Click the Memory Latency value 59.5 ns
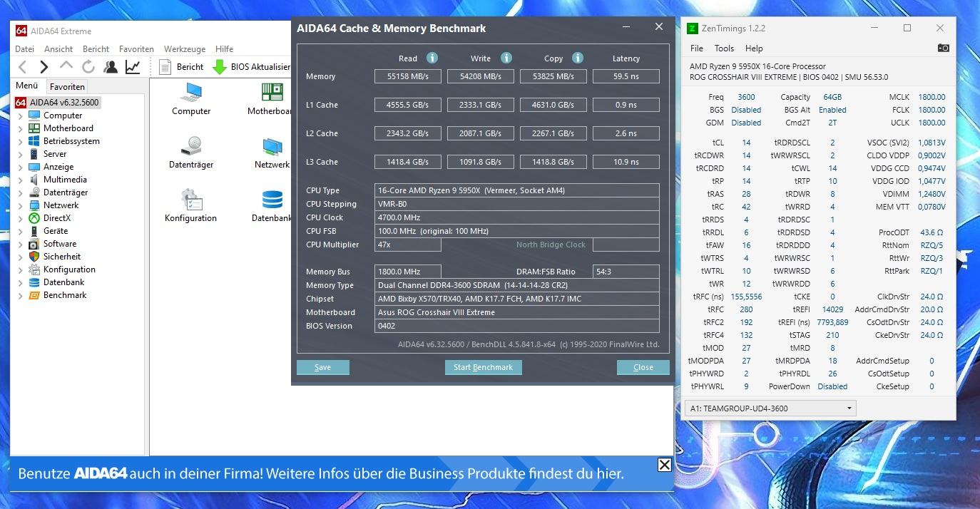Screen dimensions: 980x509 tap(626, 76)
